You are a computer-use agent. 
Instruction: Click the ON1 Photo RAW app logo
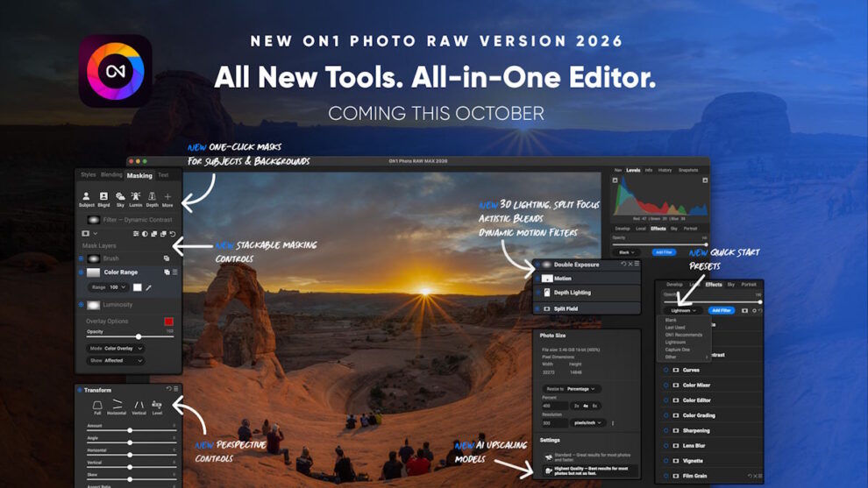116,71
